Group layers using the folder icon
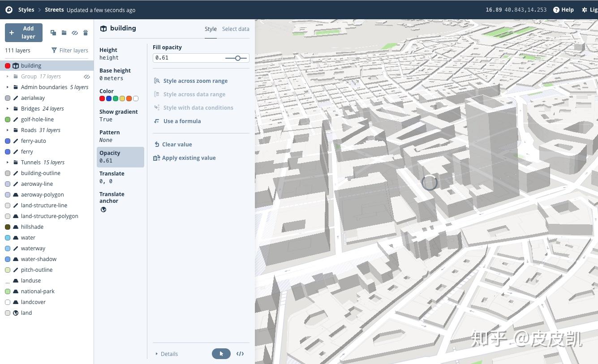 pyautogui.click(x=64, y=32)
